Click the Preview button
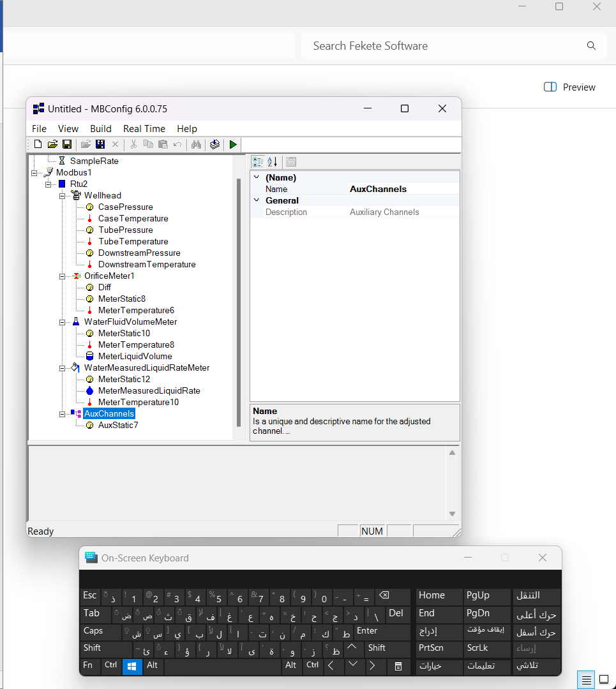The width and height of the screenshot is (616, 689). pyautogui.click(x=569, y=87)
